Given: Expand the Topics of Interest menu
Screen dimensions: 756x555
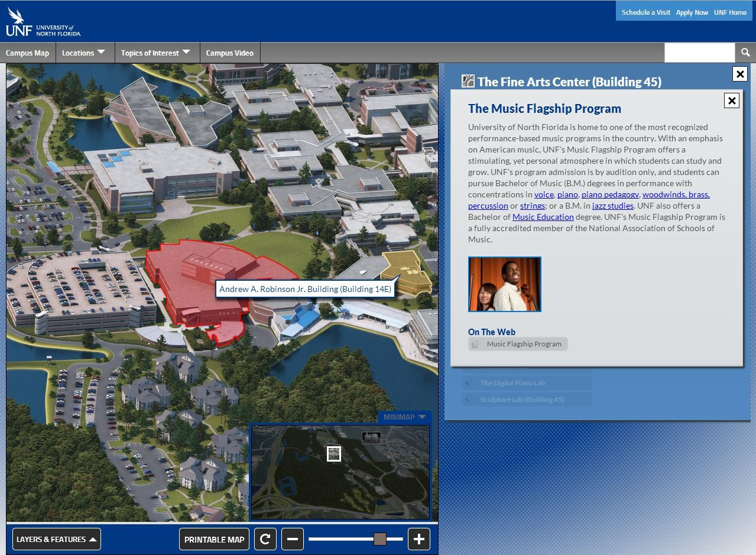Looking at the screenshot, I should point(156,53).
